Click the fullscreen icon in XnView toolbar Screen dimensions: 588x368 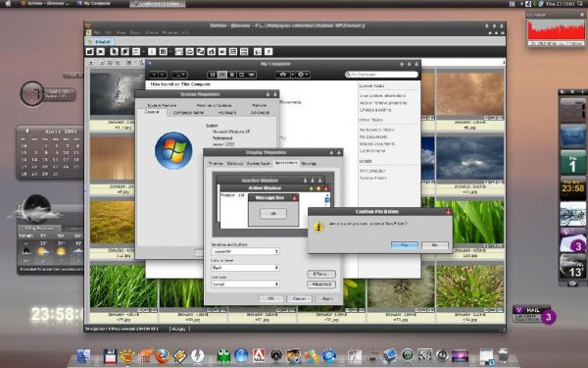coord(101,51)
